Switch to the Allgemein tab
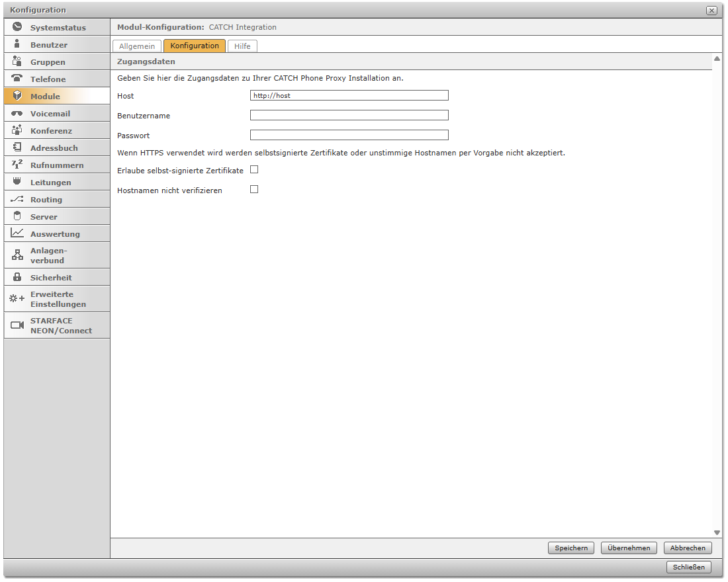 (x=137, y=46)
